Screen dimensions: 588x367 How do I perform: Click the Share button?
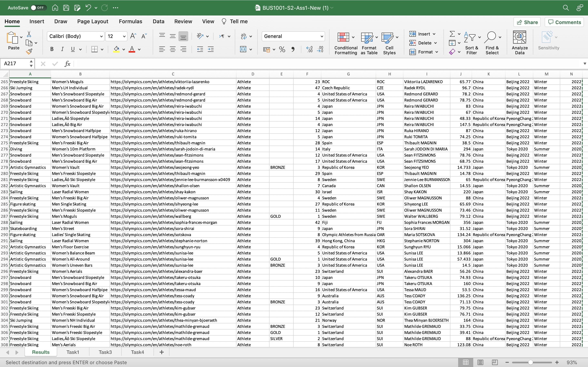pos(527,22)
